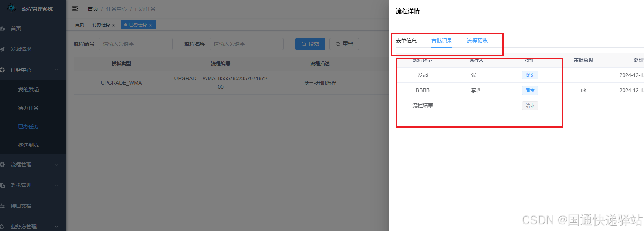Click the 业务方管理 sidebar icon
The image size is (644, 231).
point(3,227)
